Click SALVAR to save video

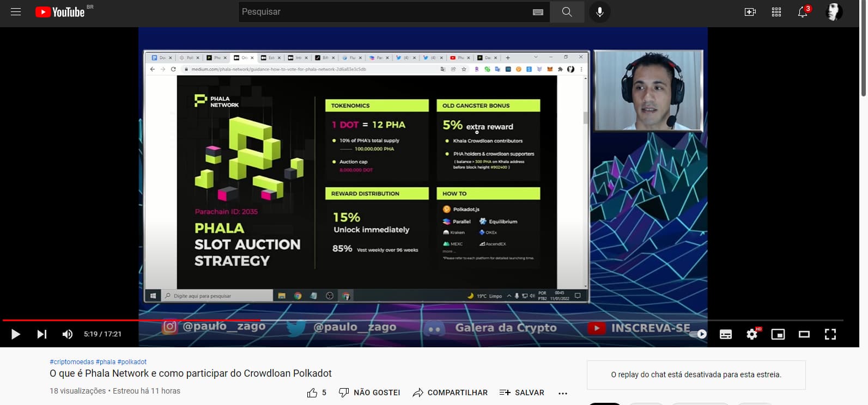coord(522,392)
